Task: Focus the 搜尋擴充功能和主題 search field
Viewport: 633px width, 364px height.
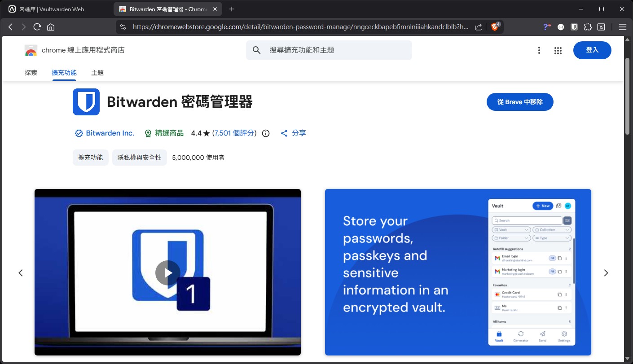Action: click(329, 50)
